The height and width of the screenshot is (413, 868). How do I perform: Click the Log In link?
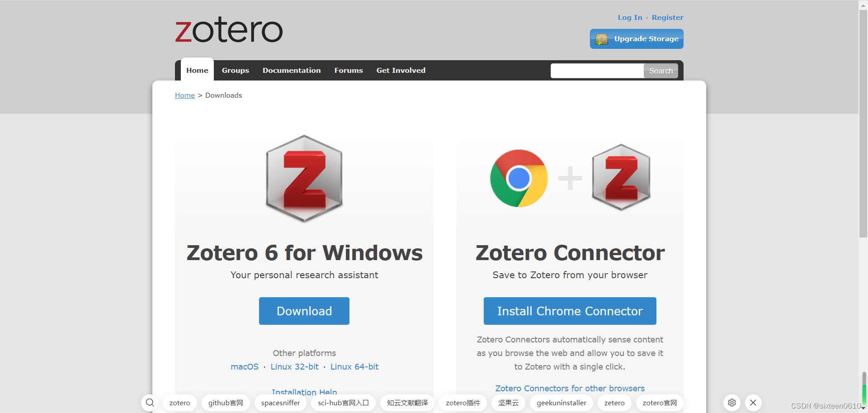[630, 17]
